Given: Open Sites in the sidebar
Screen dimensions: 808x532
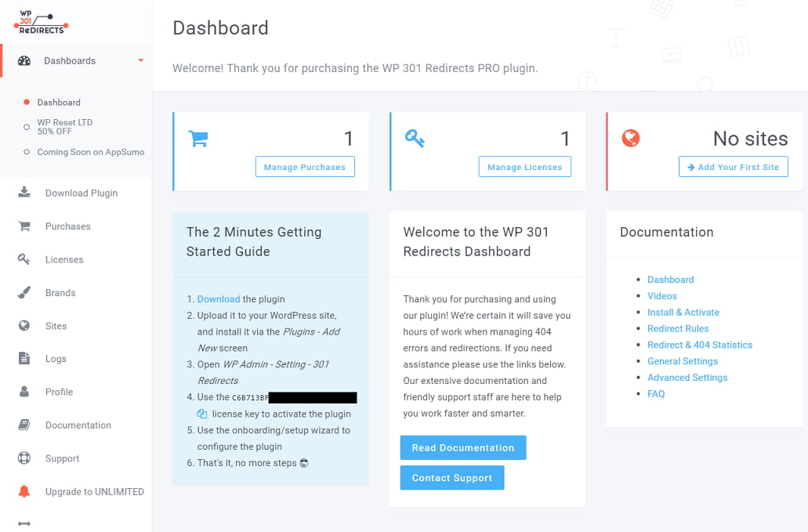Looking at the screenshot, I should tap(56, 326).
